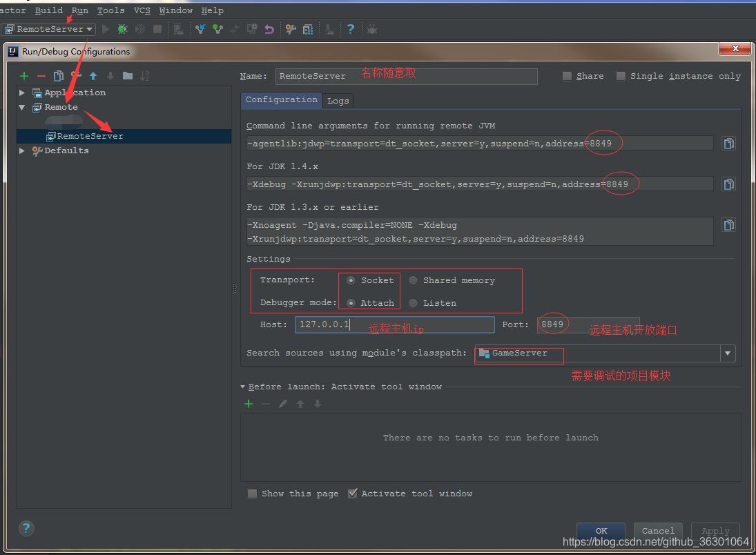Enable Single instance only checkbox
Screen dimensions: 756x555
tap(621, 76)
